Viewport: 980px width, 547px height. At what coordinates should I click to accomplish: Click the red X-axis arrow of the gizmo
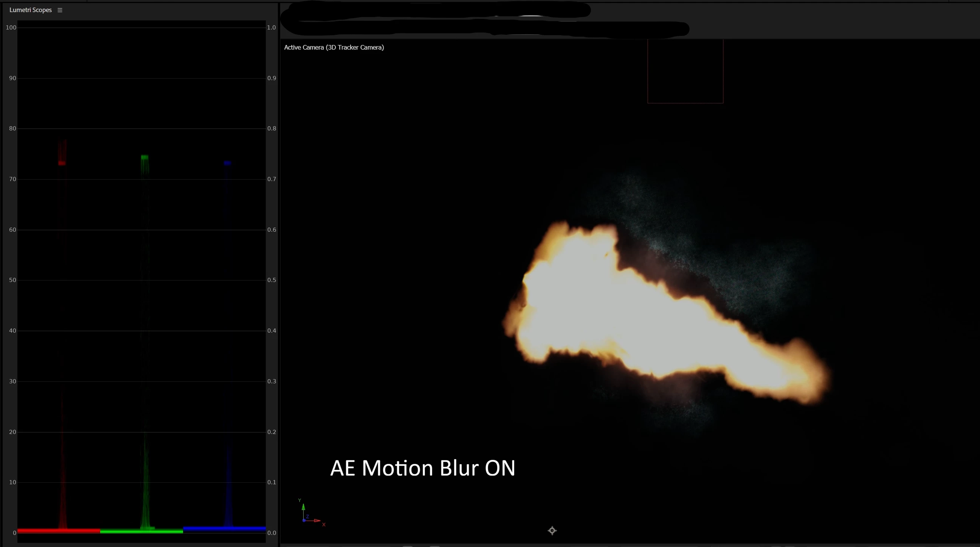coord(317,521)
